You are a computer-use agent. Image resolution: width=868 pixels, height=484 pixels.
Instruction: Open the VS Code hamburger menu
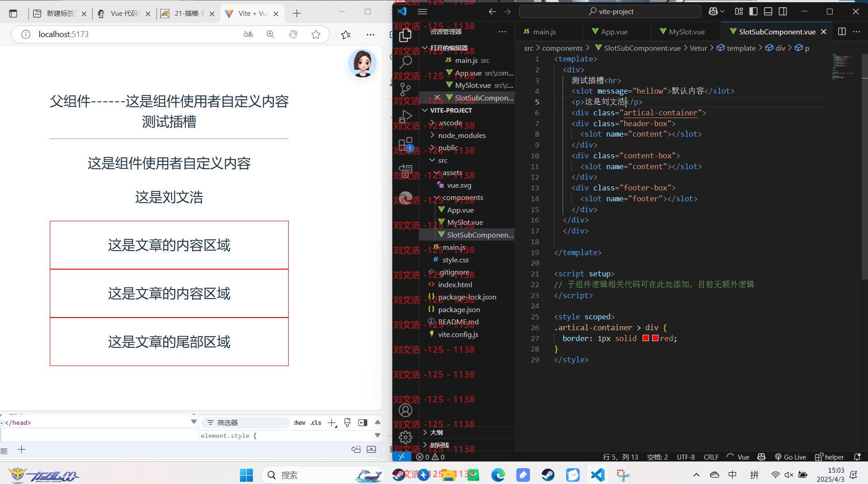point(423,12)
